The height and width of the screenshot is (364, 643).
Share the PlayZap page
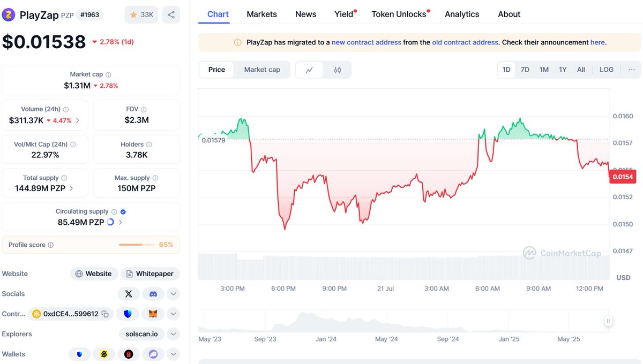171,14
